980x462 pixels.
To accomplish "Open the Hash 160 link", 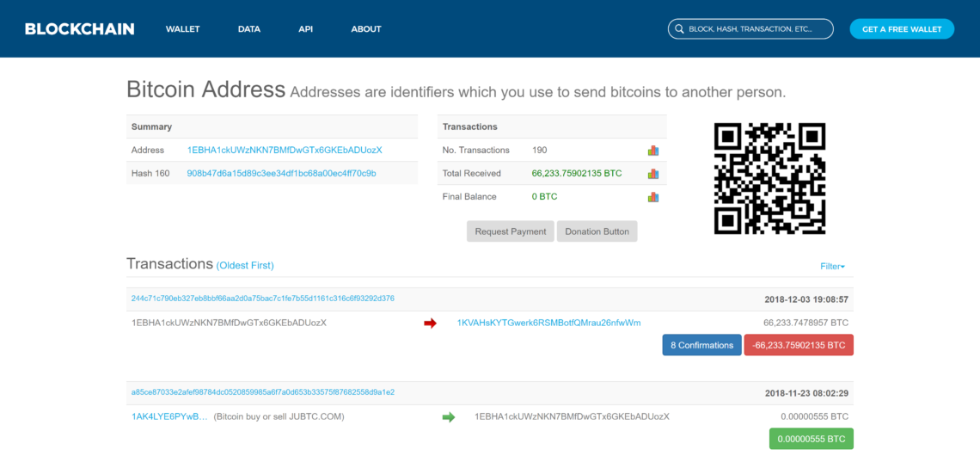I will [x=281, y=173].
